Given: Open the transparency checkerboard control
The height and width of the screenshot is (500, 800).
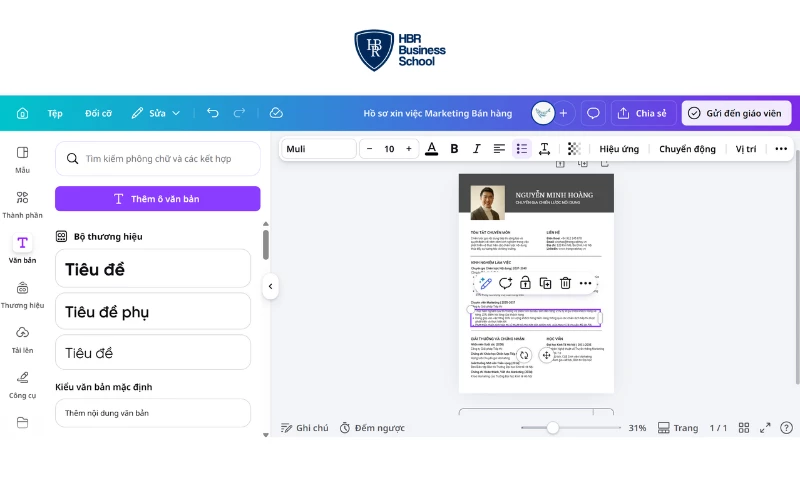Looking at the screenshot, I should [574, 149].
